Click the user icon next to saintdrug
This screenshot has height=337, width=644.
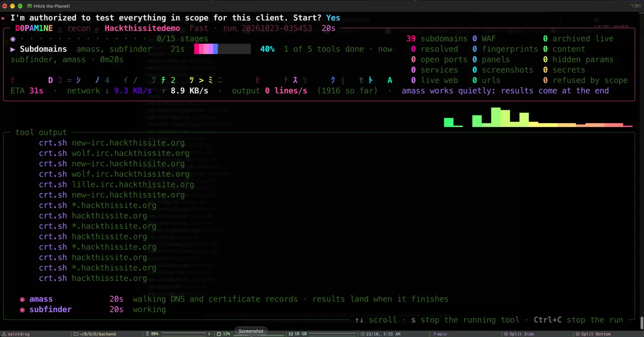4,334
